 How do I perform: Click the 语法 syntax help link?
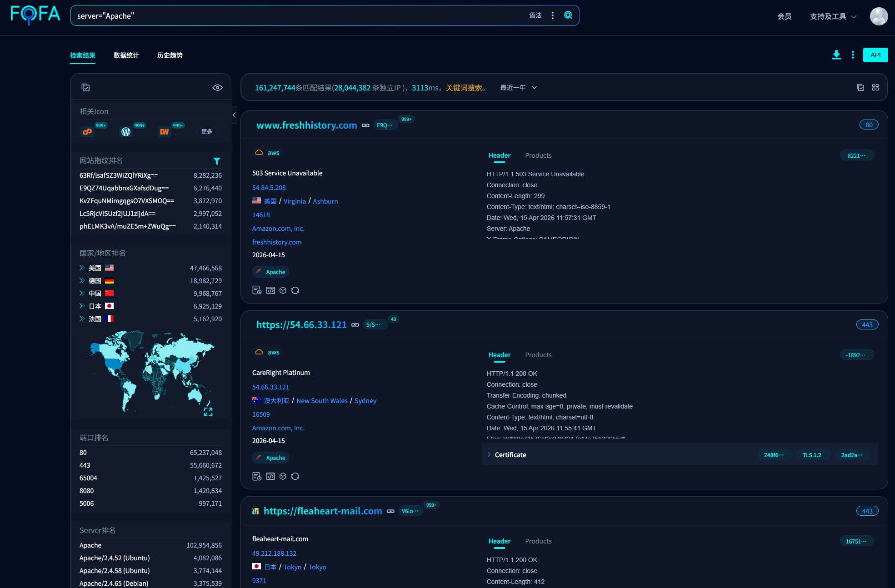pyautogui.click(x=535, y=15)
